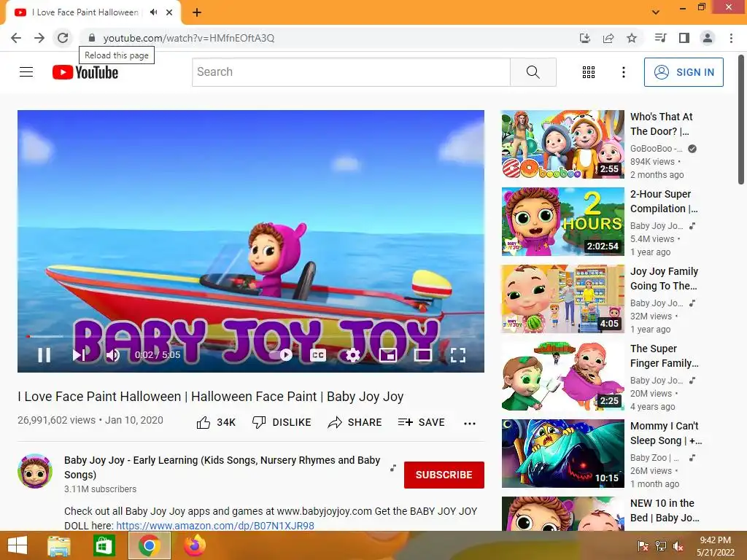Like the video (34K)
Image resolution: width=747 pixels, height=560 pixels.
pos(216,422)
